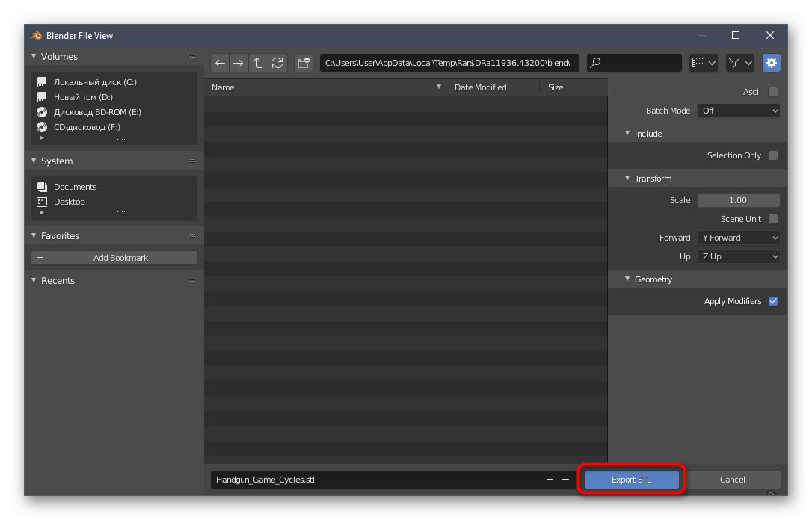
Task: Collapse the Geometry section
Action: 627,279
